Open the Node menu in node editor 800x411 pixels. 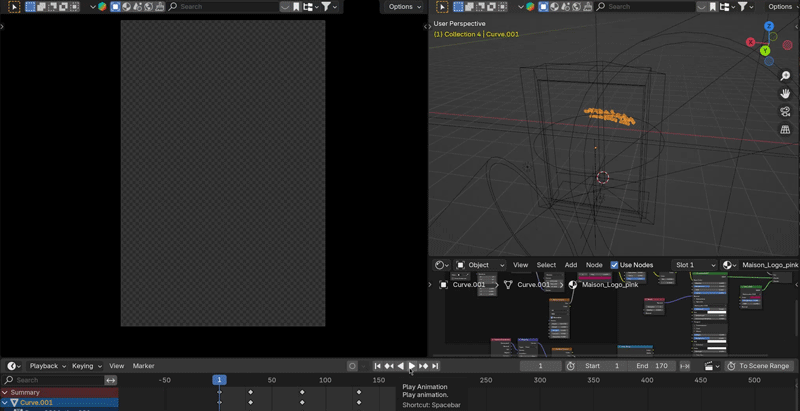(x=594, y=265)
